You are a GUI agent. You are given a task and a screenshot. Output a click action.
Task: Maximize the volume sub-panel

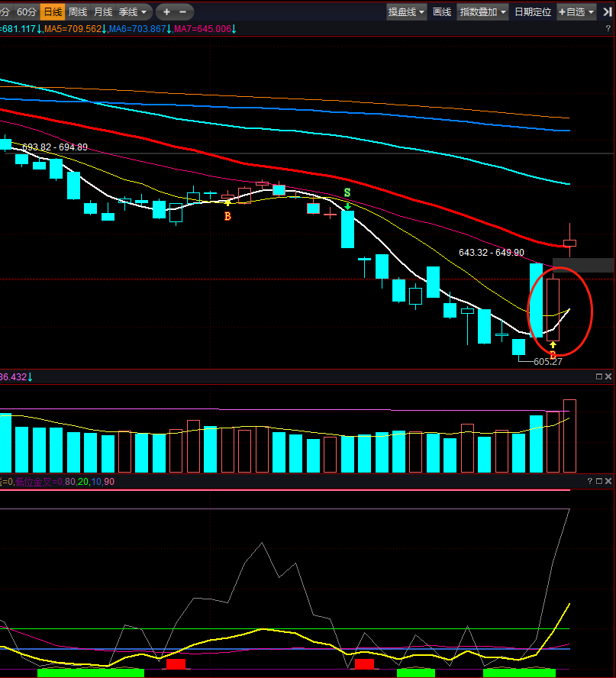click(598, 376)
